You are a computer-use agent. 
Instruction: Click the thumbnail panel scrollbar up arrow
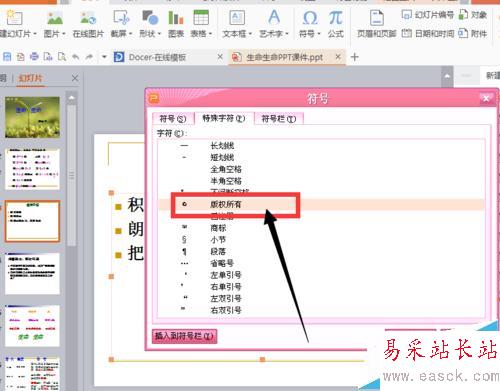pyautogui.click(x=71, y=98)
